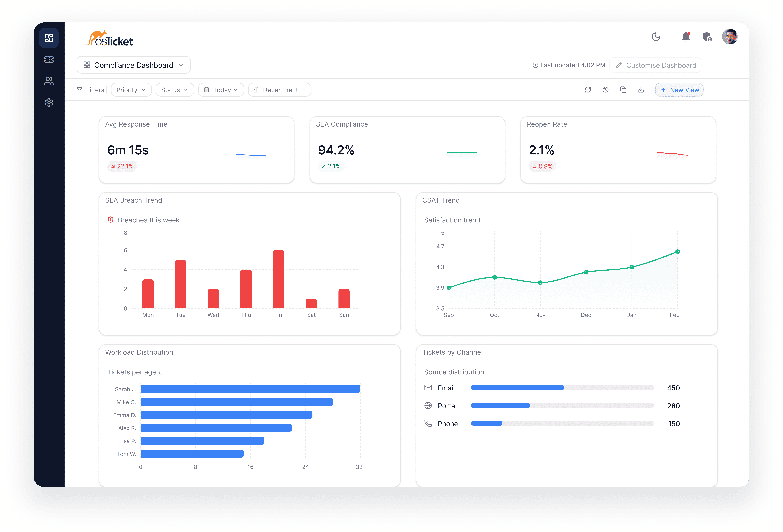Screen dimensions: 783x532
Task: Click the Customise Dashboard button
Action: coord(655,65)
